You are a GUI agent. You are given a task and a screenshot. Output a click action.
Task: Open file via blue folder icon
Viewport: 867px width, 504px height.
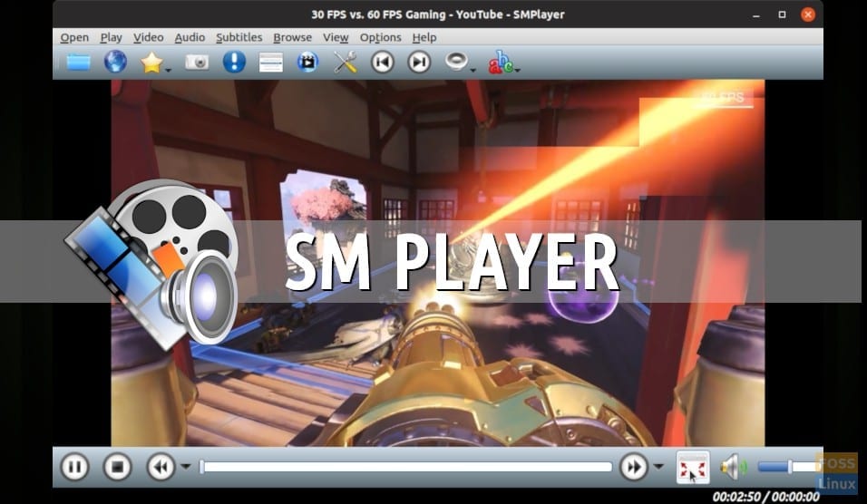click(79, 62)
